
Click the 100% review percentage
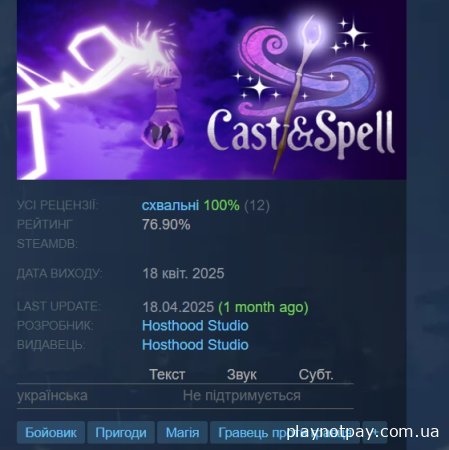pos(221,205)
